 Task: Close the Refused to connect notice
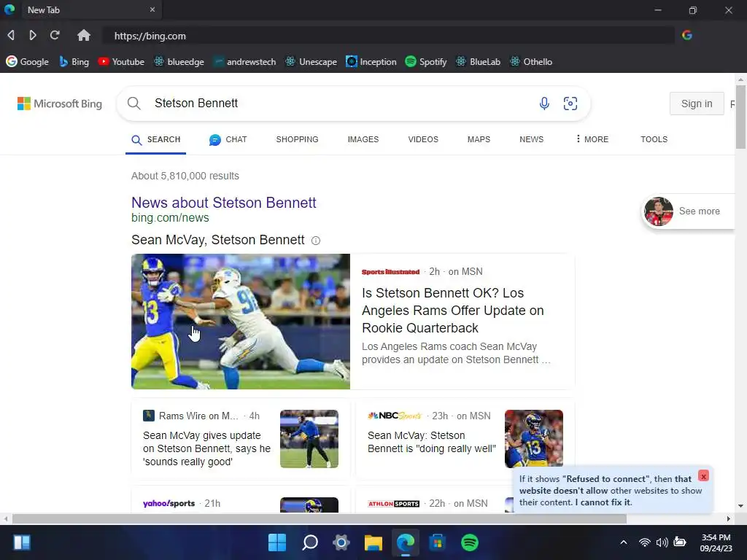(703, 475)
